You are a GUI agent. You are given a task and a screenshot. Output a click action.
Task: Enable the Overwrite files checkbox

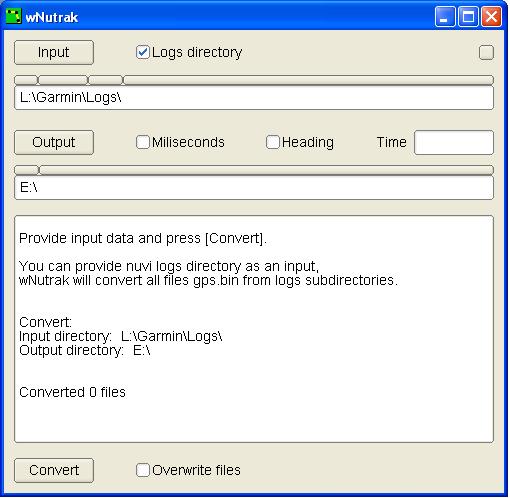click(143, 470)
